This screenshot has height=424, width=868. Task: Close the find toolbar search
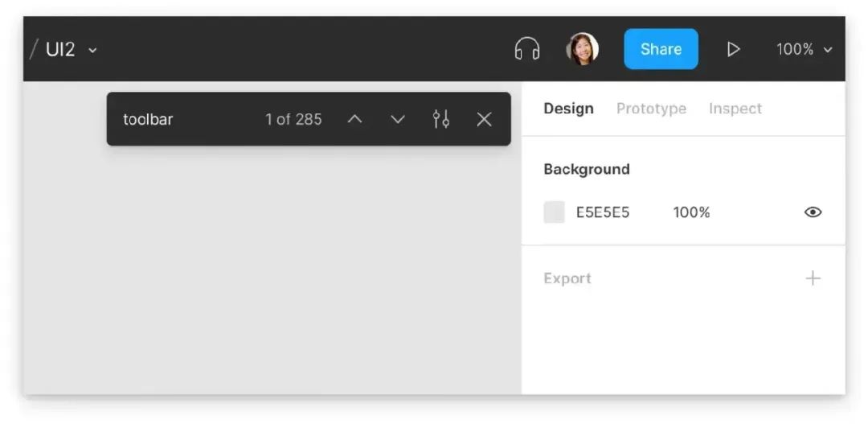[x=484, y=119]
